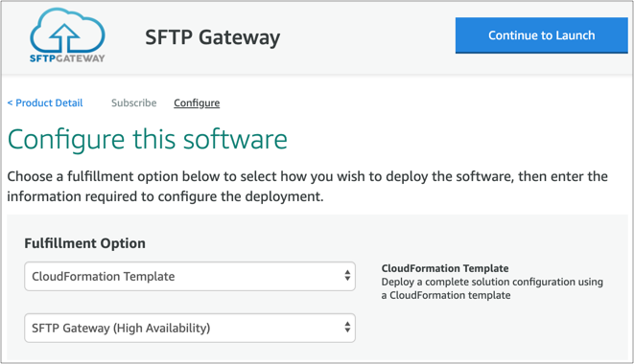Open the CloudFormation Template fulfillment dropdown
634x364 pixels.
click(190, 276)
